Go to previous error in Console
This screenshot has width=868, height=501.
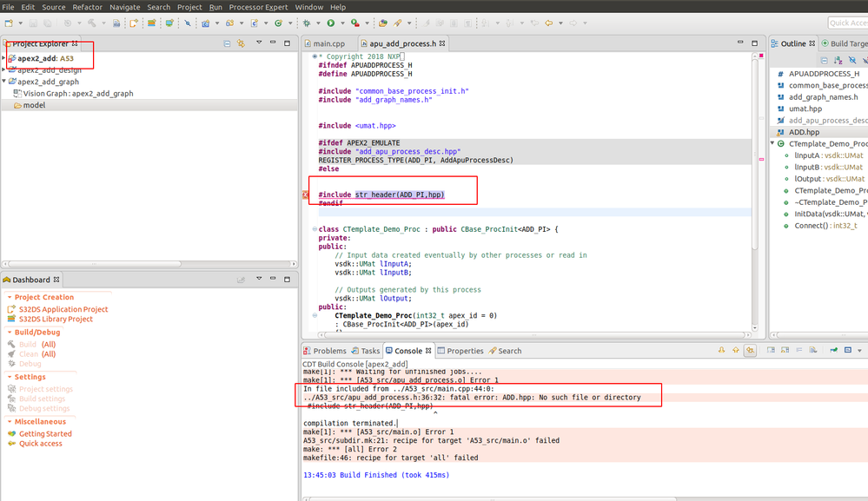tap(736, 350)
